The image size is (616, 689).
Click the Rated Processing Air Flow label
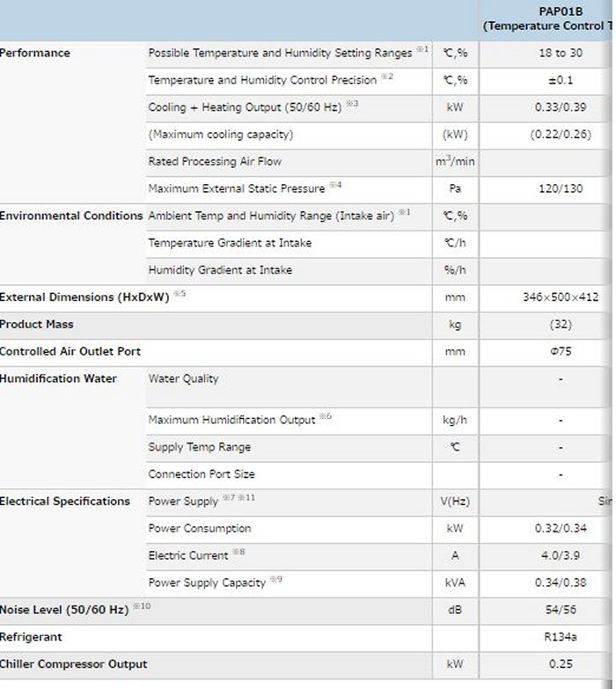[215, 161]
